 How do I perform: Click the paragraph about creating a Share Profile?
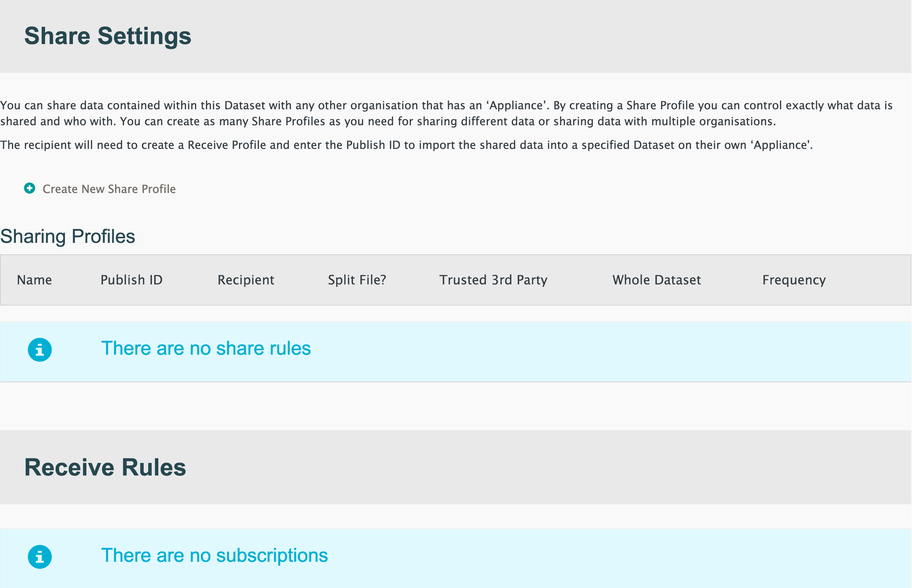446,113
